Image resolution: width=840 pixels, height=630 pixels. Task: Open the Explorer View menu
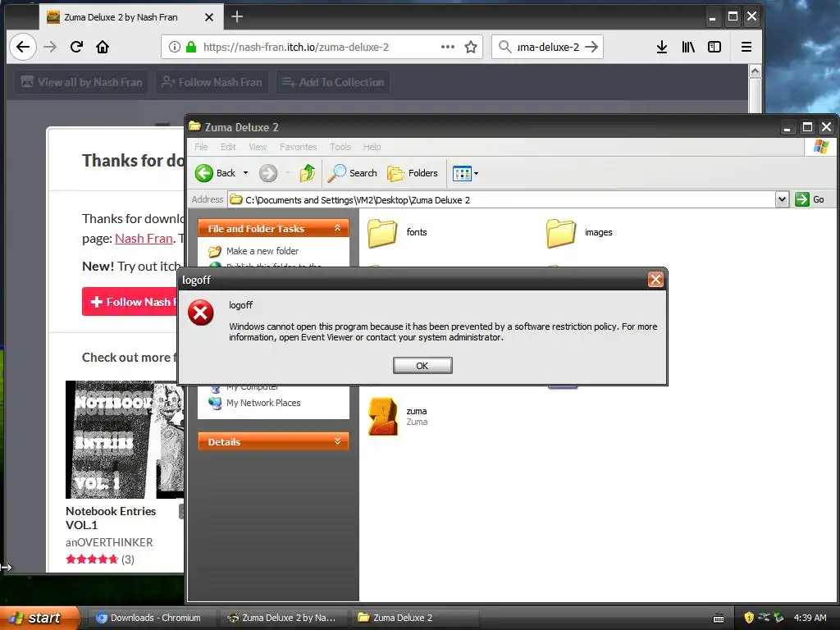[x=258, y=147]
